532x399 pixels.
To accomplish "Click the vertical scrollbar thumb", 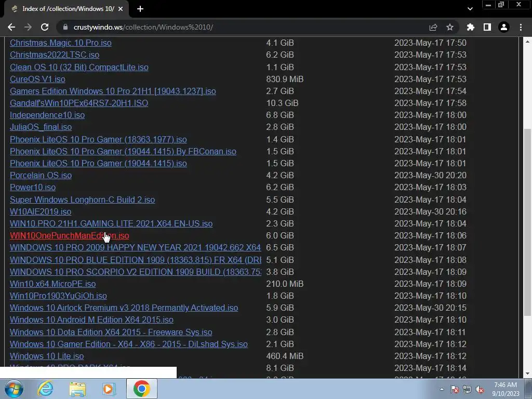I will [527, 222].
